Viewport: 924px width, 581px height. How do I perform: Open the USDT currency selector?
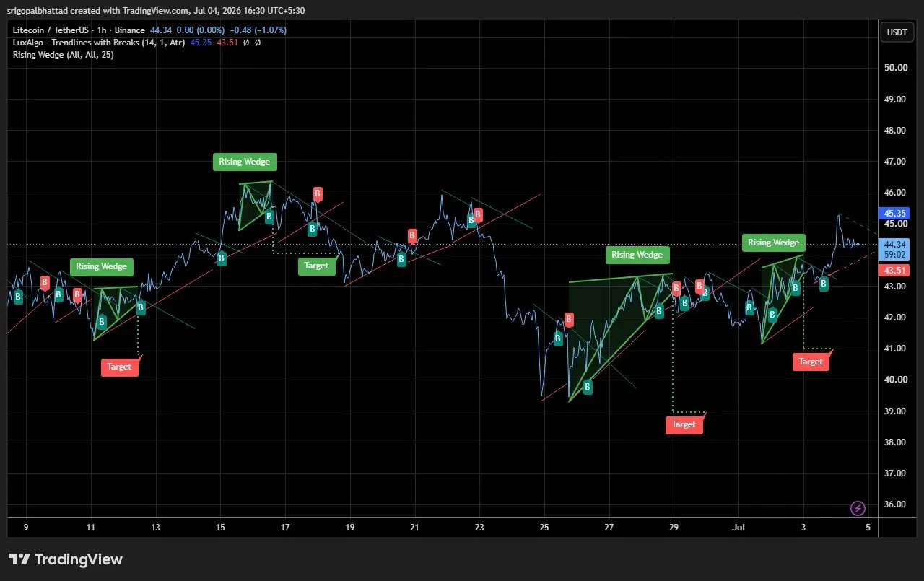(897, 32)
